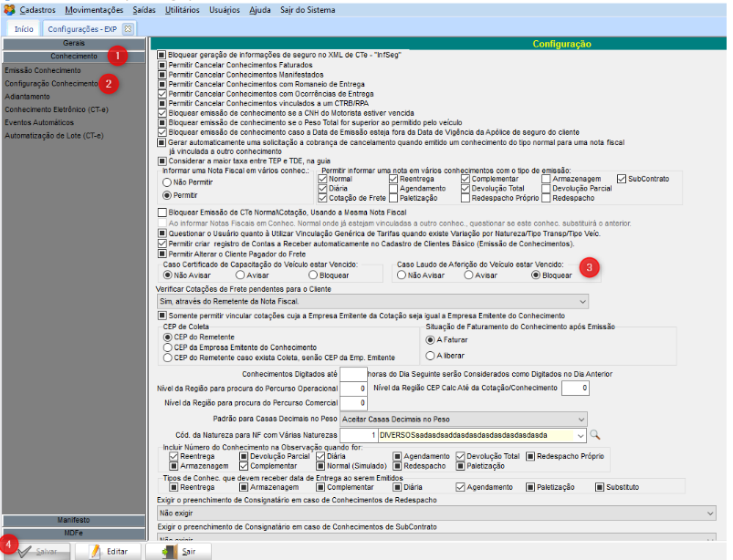Open the Consignatário SubContrato dropdown
The image size is (733, 560).
coord(436,538)
